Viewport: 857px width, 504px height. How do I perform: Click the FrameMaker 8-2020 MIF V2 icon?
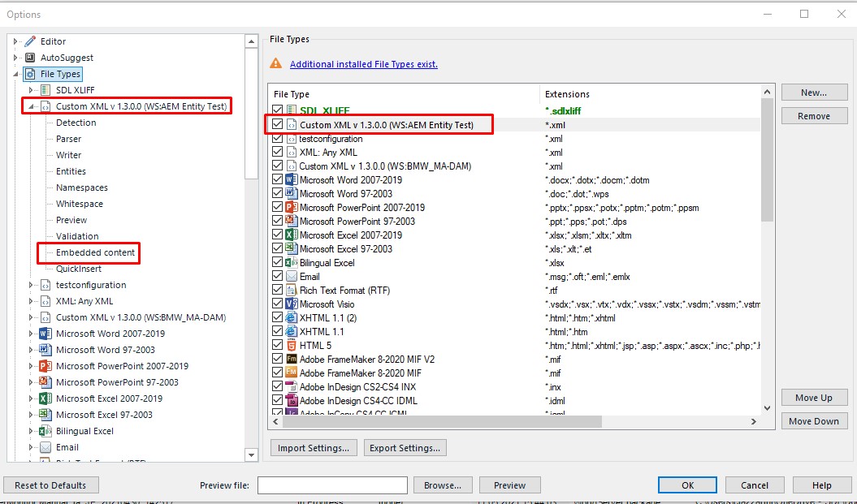292,360
